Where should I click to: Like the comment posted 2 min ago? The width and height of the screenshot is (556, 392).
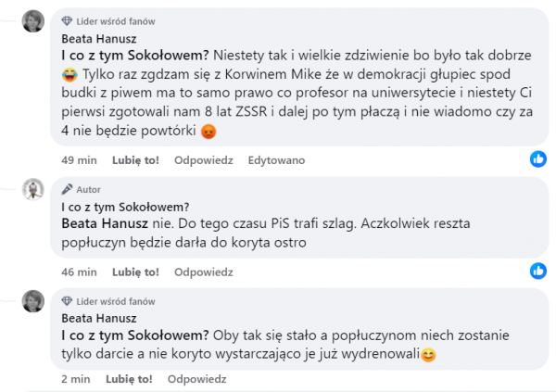tap(131, 379)
